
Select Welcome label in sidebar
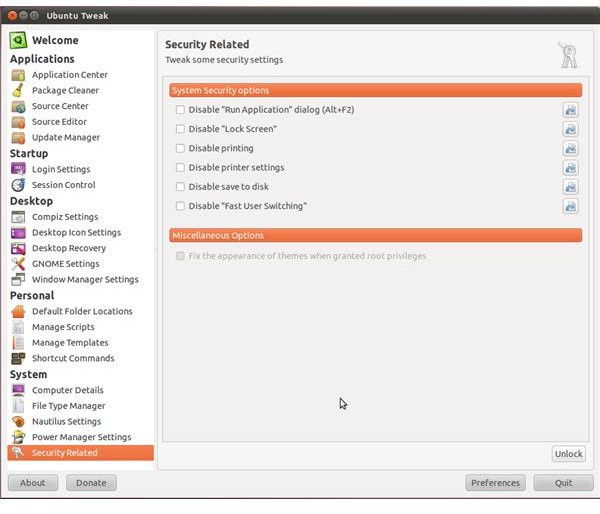click(55, 40)
